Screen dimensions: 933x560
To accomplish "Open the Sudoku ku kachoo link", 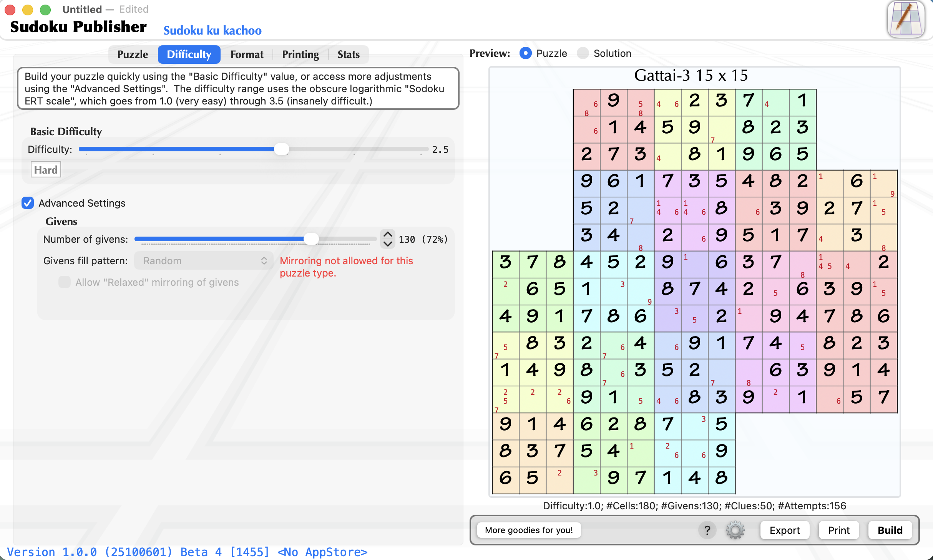I will click(x=212, y=30).
